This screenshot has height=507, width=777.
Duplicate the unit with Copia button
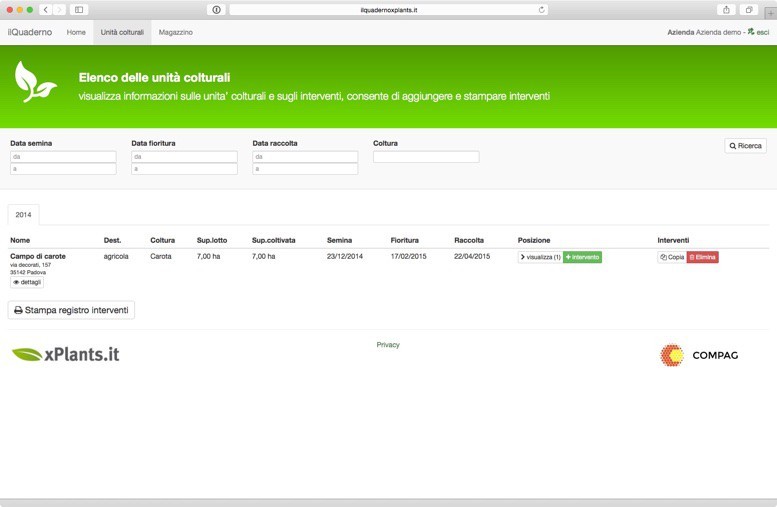tap(672, 257)
